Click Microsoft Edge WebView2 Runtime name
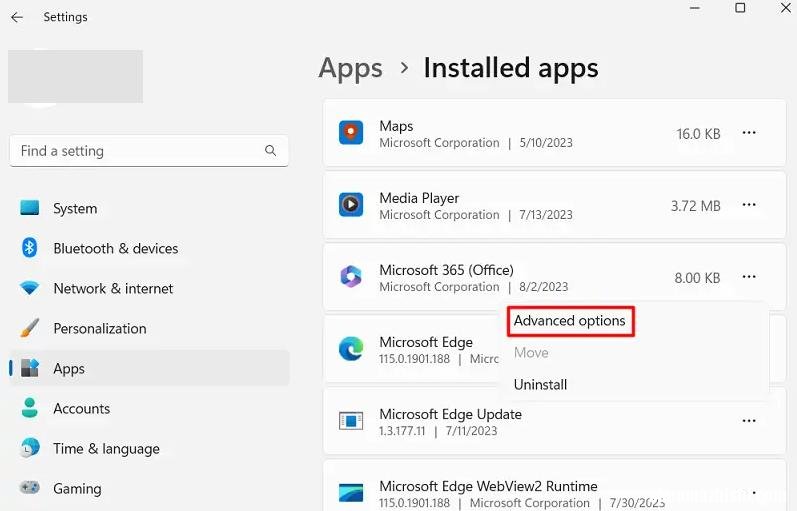 point(488,487)
